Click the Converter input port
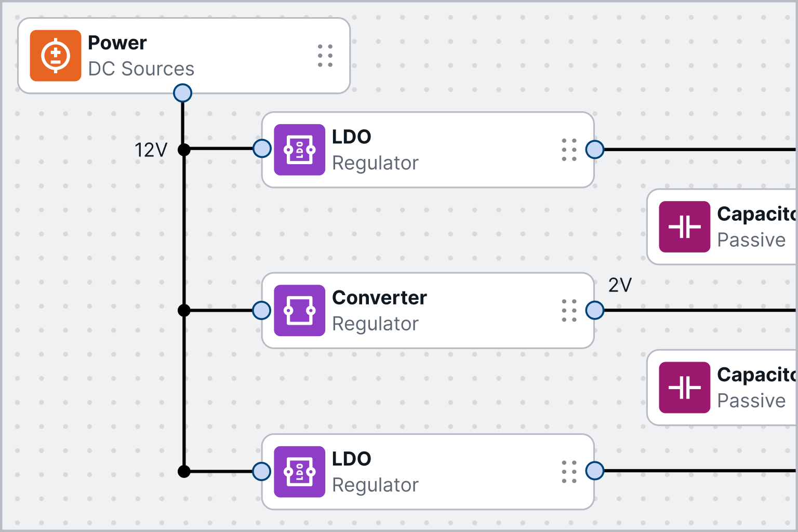The width and height of the screenshot is (798, 532). pyautogui.click(x=262, y=310)
